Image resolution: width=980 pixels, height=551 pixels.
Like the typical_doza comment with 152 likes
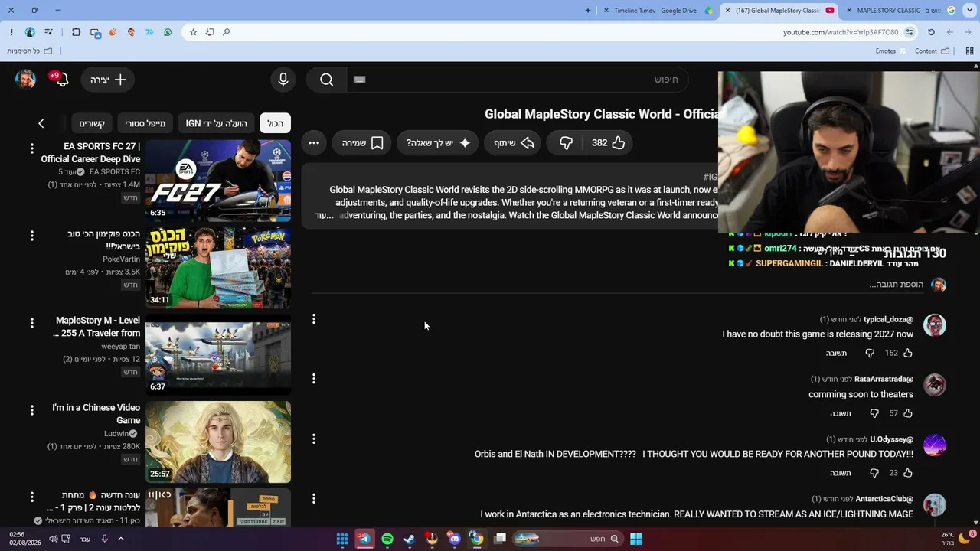click(x=908, y=353)
